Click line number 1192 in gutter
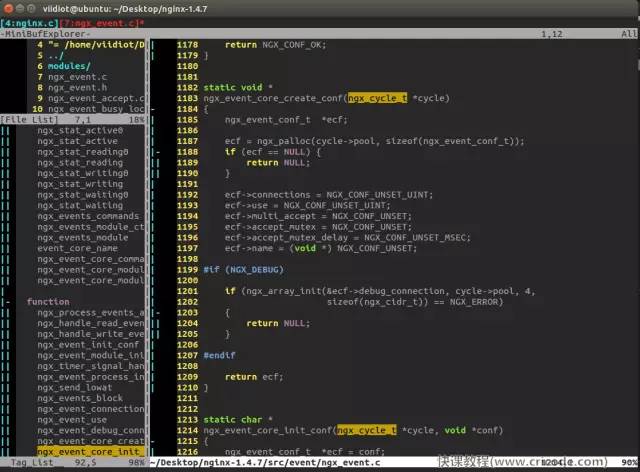The width and height of the screenshot is (640, 472). pyautogui.click(x=187, y=195)
